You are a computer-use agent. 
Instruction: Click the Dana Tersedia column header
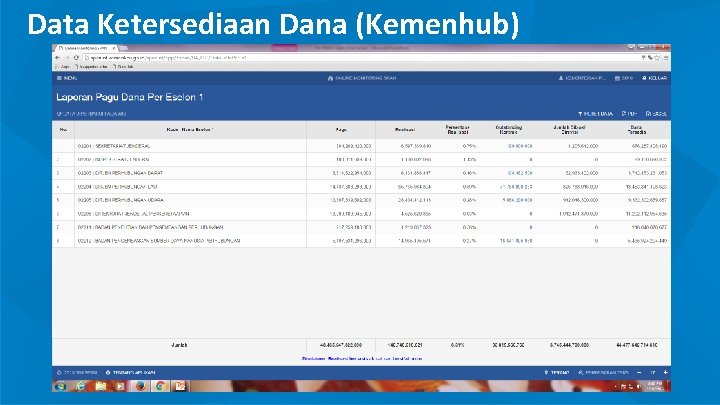pos(636,130)
